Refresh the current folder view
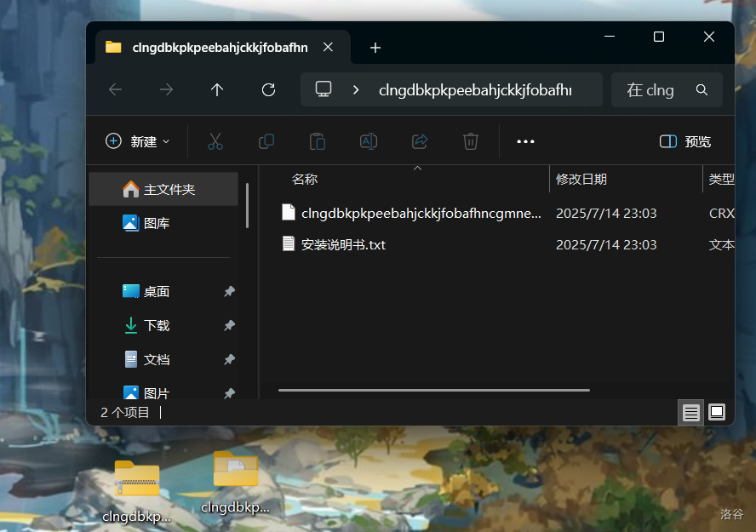The width and height of the screenshot is (756, 532). [268, 89]
